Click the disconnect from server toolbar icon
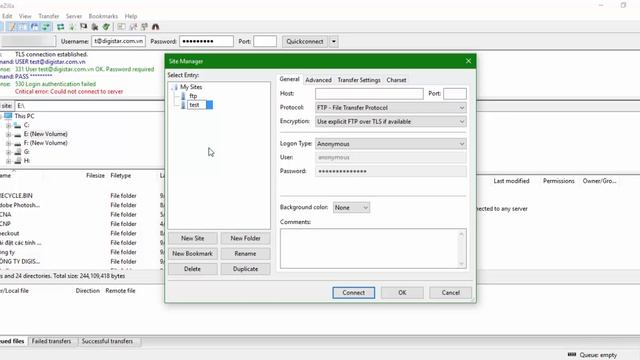Screen dimensions: 640x360 95,27
